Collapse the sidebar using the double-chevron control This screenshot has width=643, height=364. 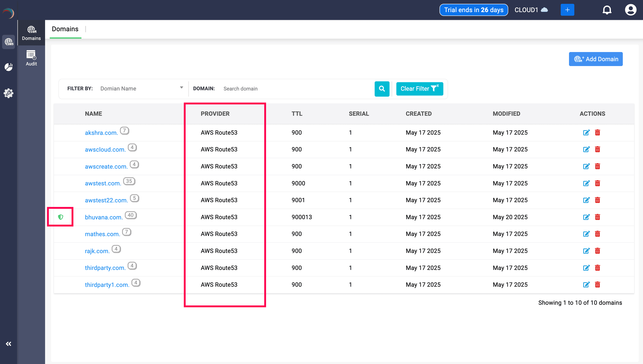[x=9, y=344]
